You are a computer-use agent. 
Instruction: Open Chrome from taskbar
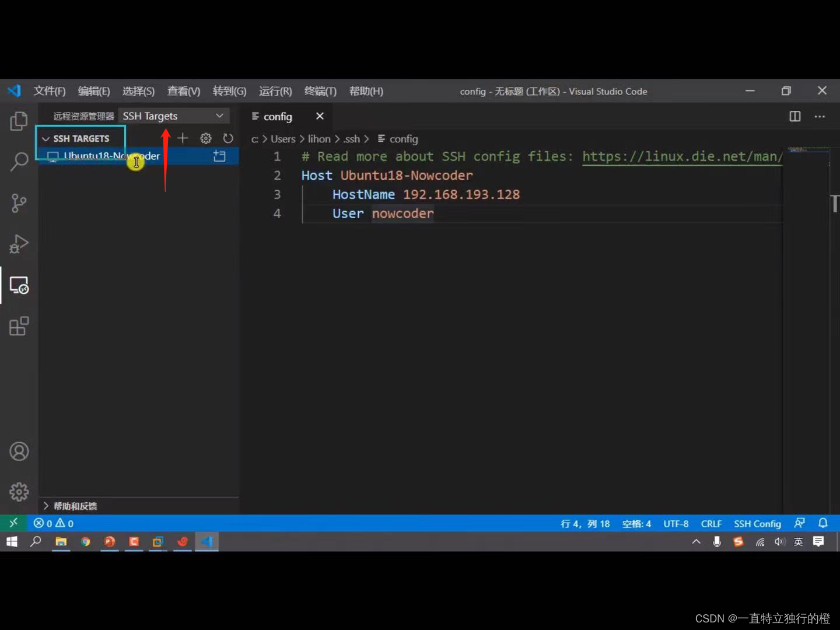(x=85, y=542)
